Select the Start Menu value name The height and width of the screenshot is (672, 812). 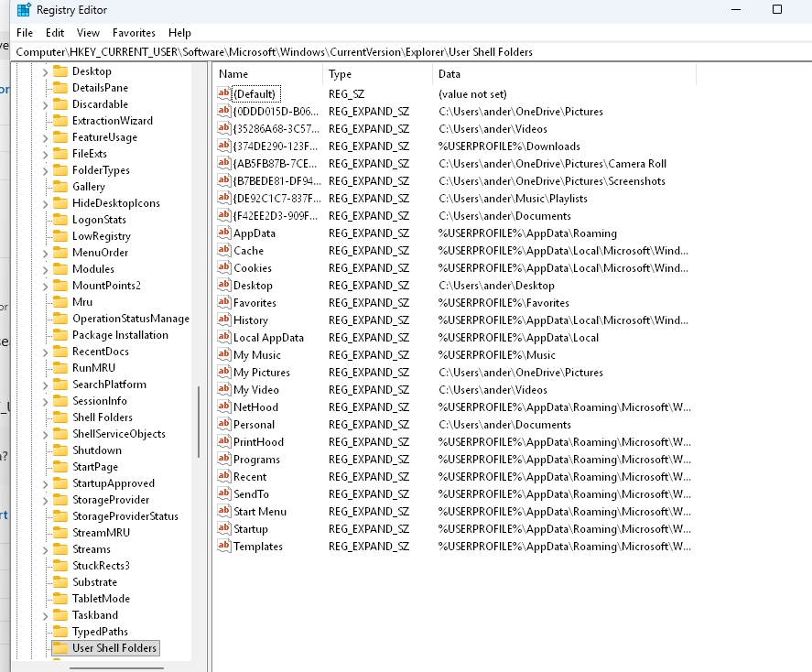[x=259, y=512]
